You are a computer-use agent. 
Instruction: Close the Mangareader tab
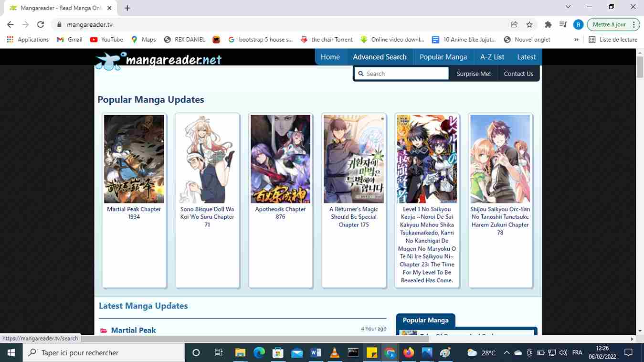tap(109, 8)
